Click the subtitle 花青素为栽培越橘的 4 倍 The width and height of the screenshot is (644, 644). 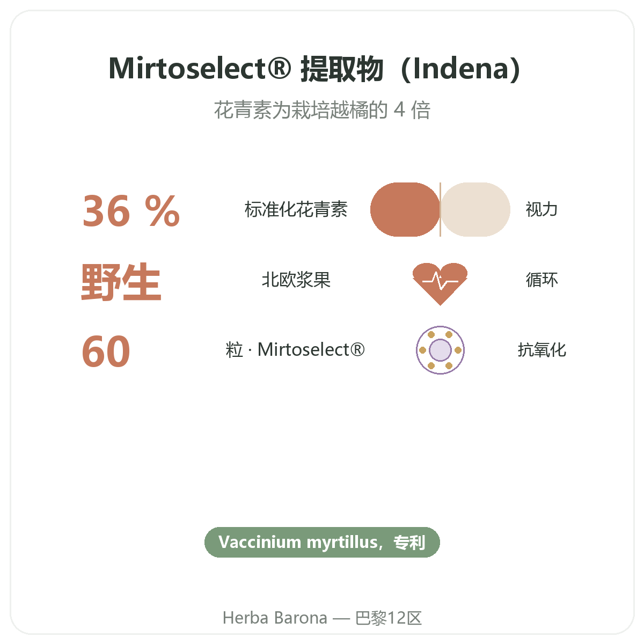point(322,110)
